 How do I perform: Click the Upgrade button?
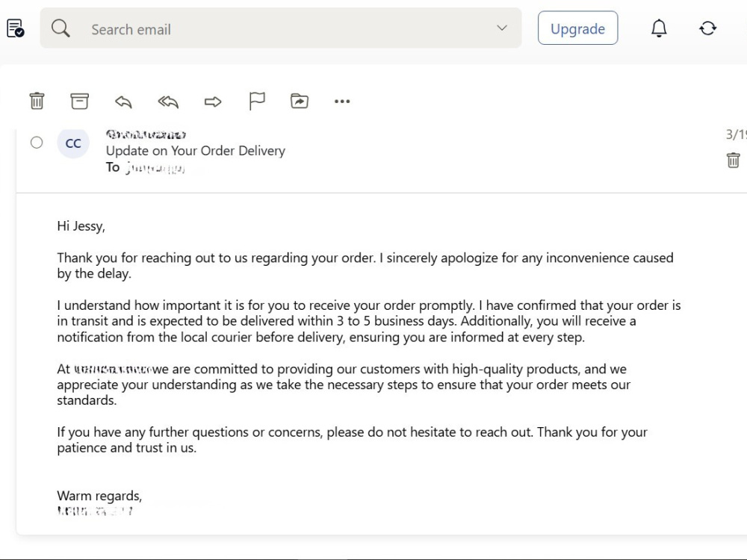click(578, 28)
